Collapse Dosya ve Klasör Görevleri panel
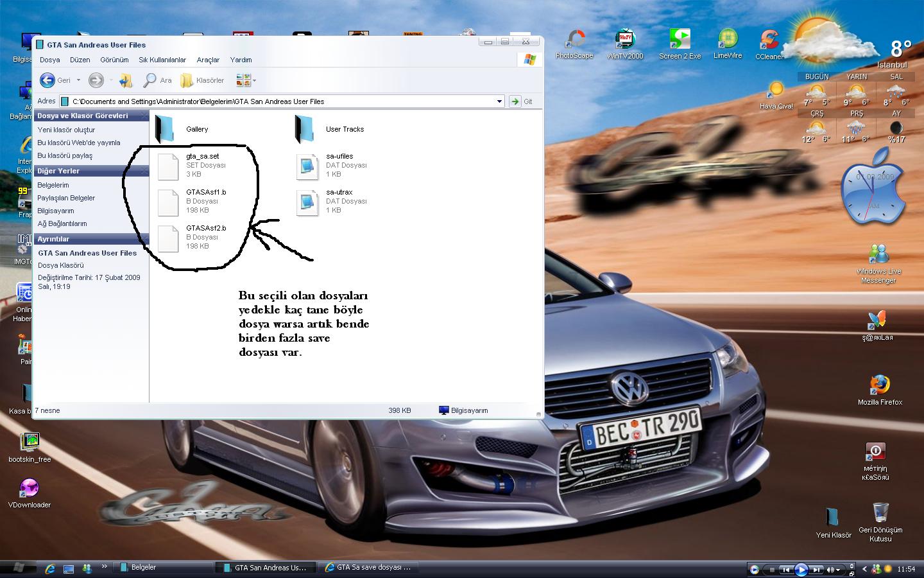The width and height of the screenshot is (924, 578). [144, 116]
